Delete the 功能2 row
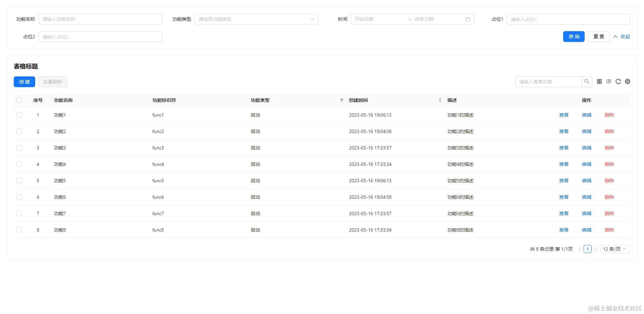Image resolution: width=644 pixels, height=314 pixels. (609, 131)
